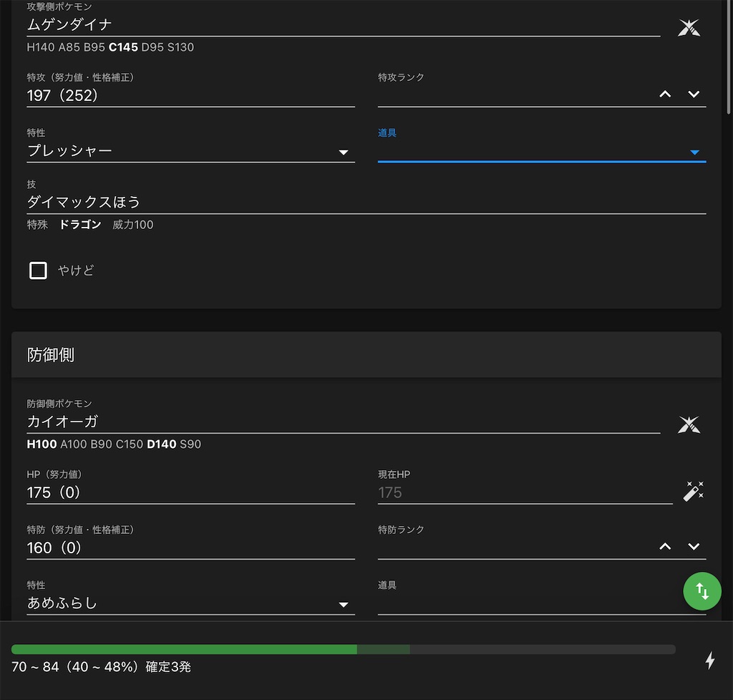Click the lightning bolt icon in result bar
The width and height of the screenshot is (733, 700).
(710, 661)
